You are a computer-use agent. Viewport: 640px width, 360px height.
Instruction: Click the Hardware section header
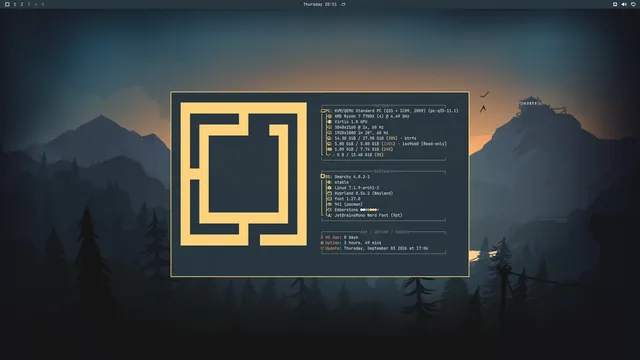click(x=383, y=105)
